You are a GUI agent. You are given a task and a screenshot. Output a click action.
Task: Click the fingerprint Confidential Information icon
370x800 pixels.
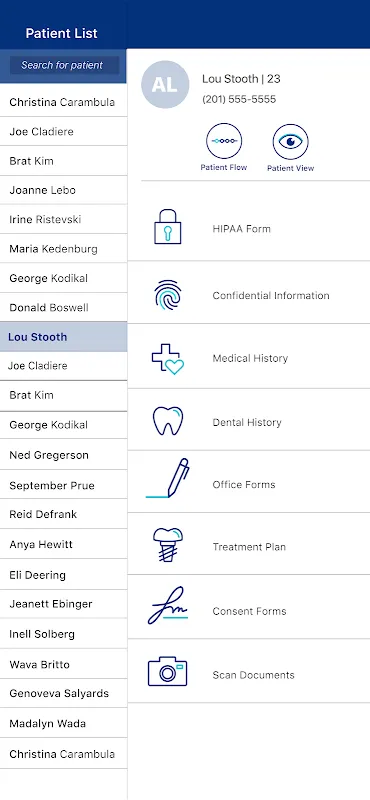[x=168, y=295]
